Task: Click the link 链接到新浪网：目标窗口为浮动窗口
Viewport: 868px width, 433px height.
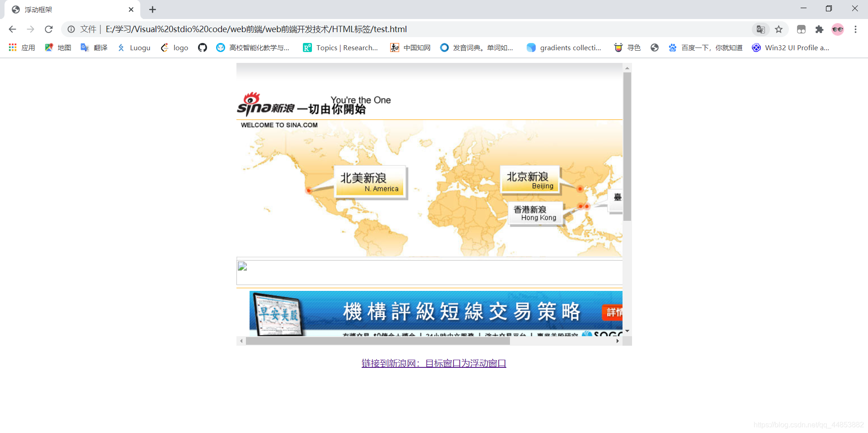Action: pos(434,363)
